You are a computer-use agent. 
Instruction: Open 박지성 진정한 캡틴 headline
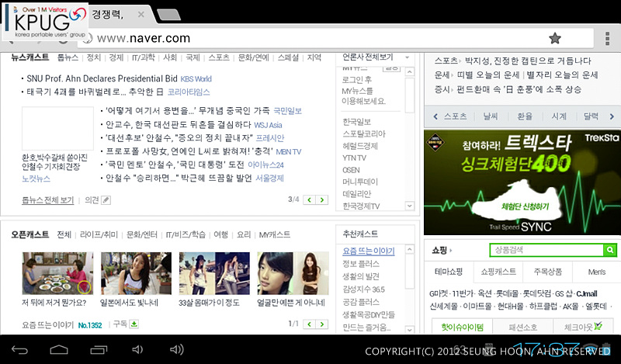[x=528, y=61]
